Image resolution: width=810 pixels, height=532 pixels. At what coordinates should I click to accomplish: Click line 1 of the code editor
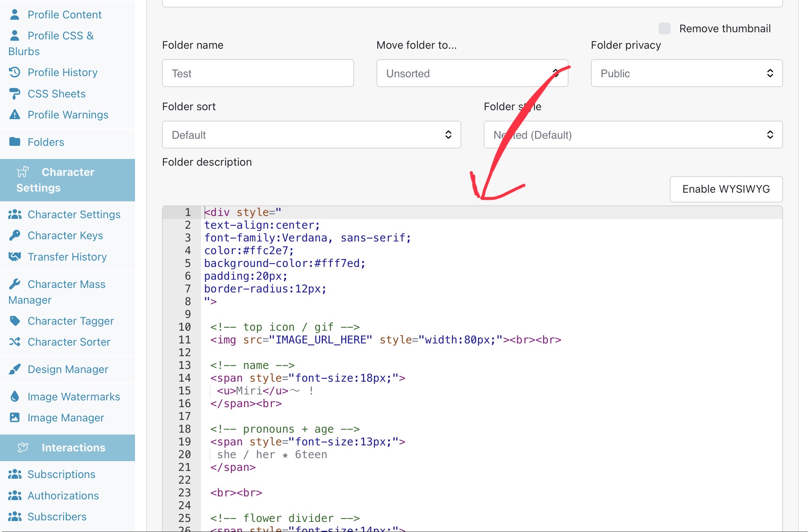click(491, 212)
